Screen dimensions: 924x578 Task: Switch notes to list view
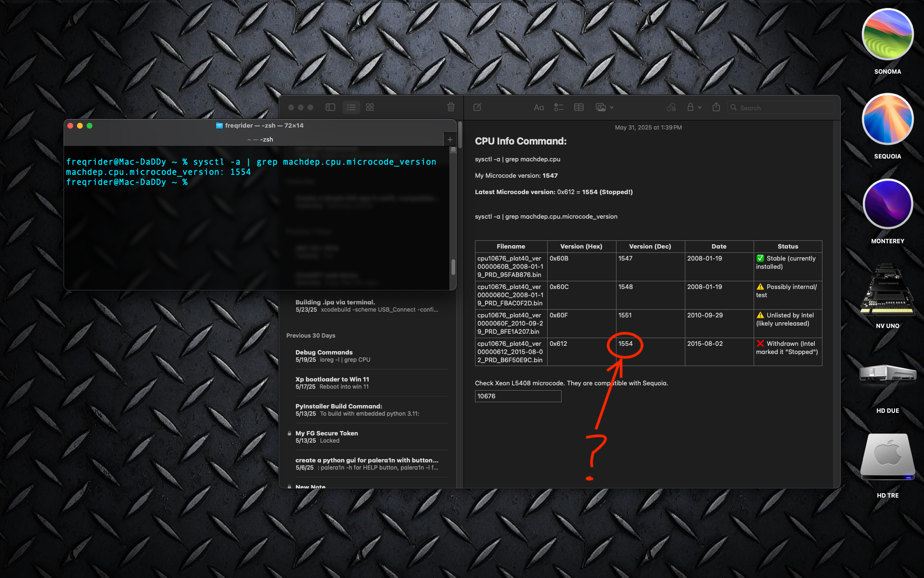pyautogui.click(x=351, y=107)
